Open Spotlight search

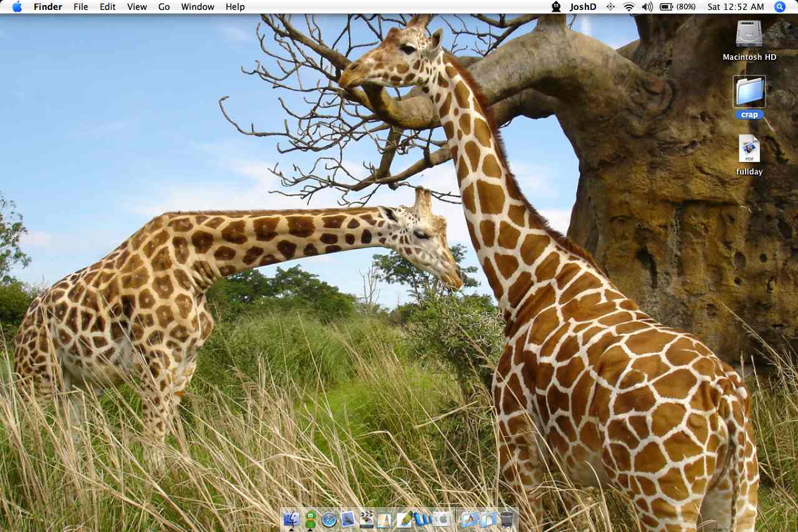(780, 7)
